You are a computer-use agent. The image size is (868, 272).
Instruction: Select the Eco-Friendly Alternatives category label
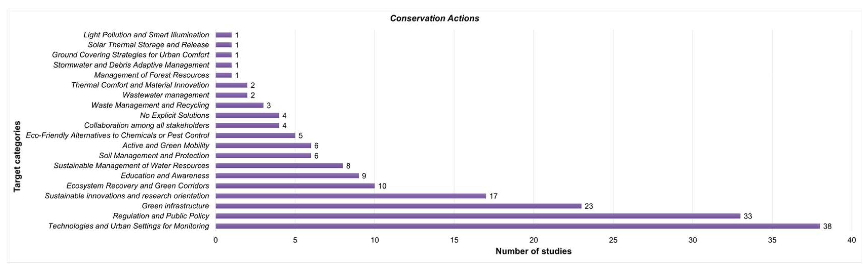point(117,135)
